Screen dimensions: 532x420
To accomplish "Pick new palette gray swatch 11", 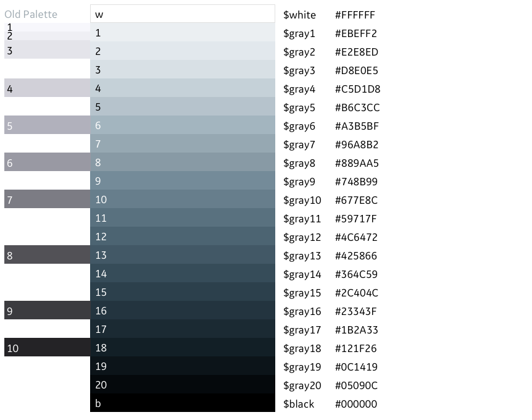I will coord(183,217).
